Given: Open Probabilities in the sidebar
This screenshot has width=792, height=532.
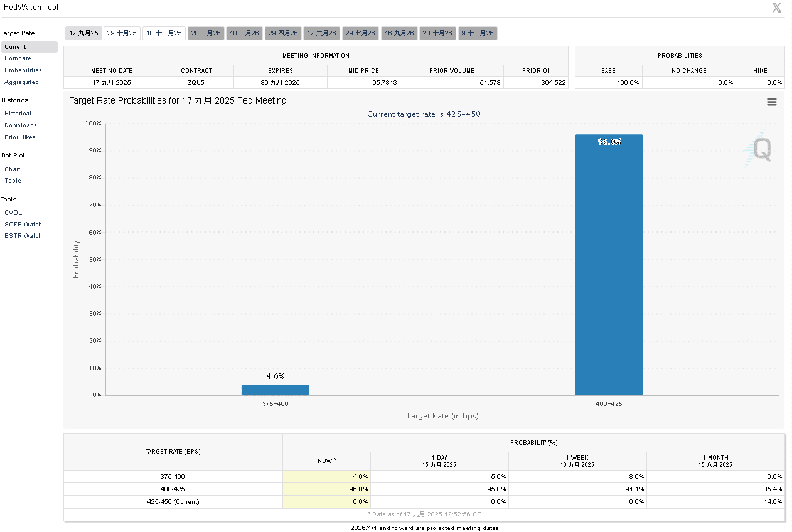Looking at the screenshot, I should click(x=23, y=70).
